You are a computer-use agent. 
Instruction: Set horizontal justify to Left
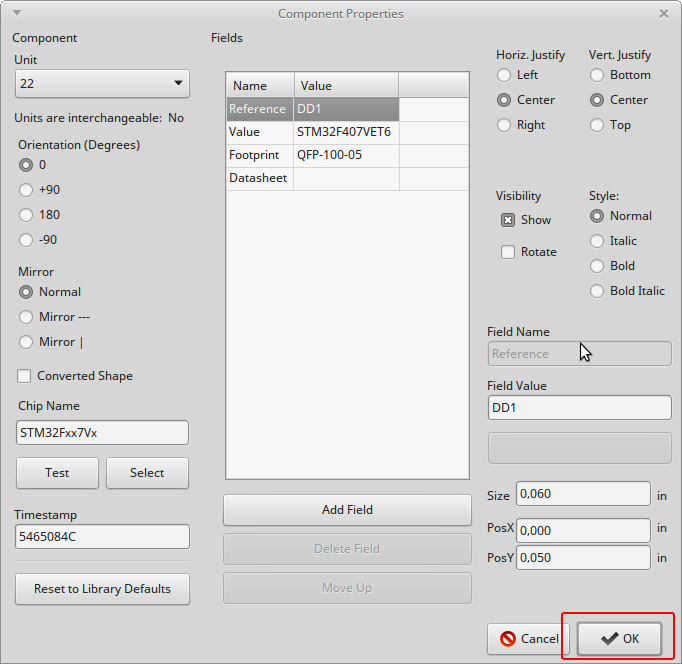click(x=504, y=75)
